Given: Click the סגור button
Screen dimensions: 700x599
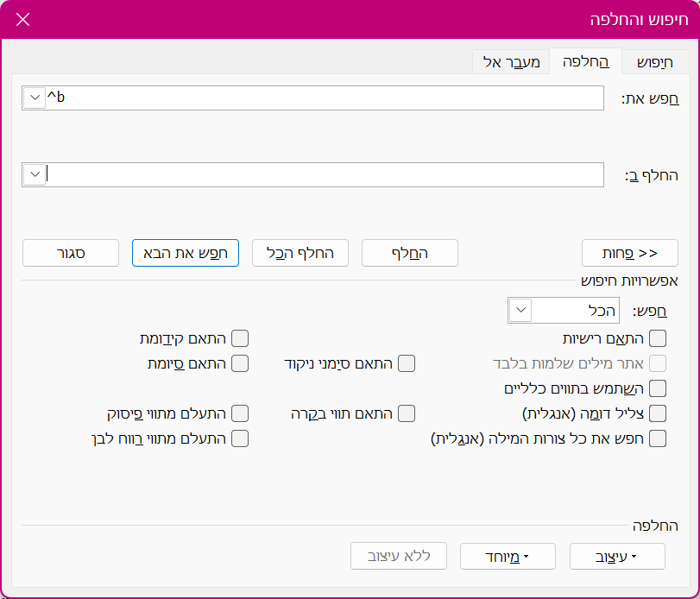Looking at the screenshot, I should [71, 253].
